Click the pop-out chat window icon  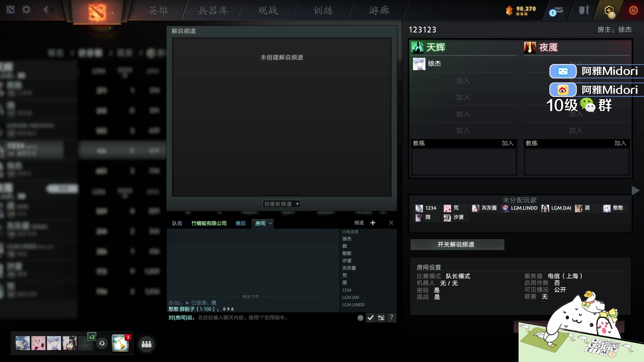tap(381, 318)
